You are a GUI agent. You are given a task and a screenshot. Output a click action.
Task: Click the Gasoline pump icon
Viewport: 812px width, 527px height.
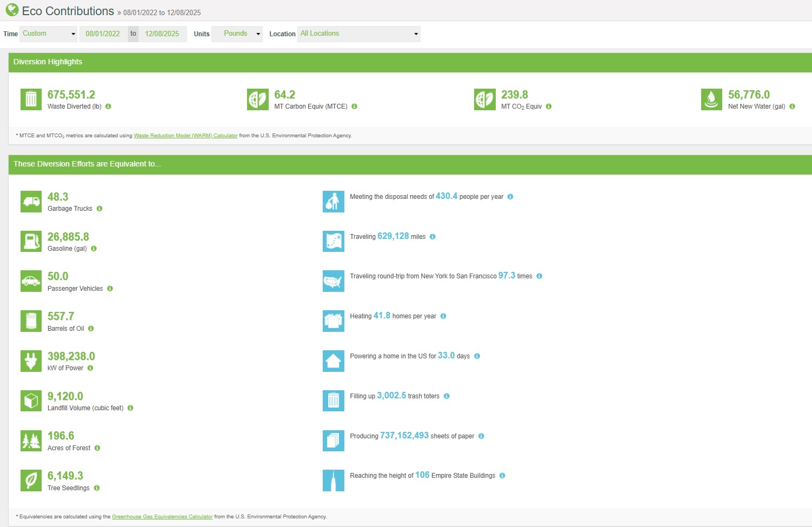pyautogui.click(x=31, y=242)
